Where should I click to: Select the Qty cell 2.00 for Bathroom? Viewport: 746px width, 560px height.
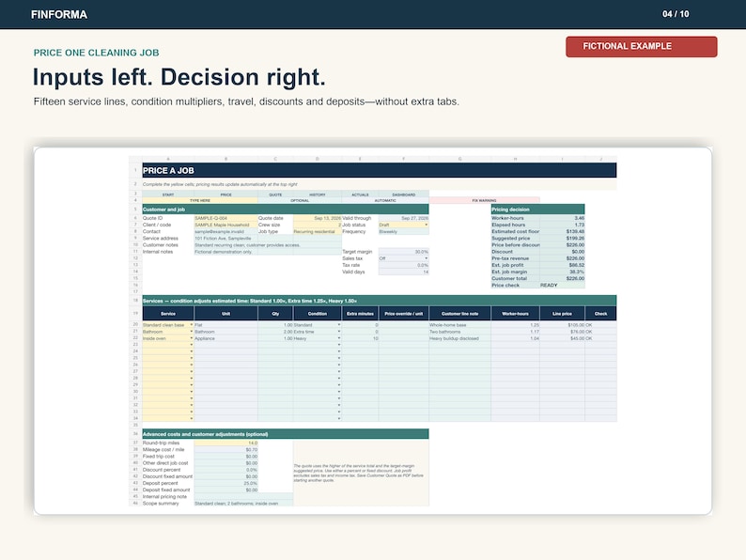coord(275,332)
